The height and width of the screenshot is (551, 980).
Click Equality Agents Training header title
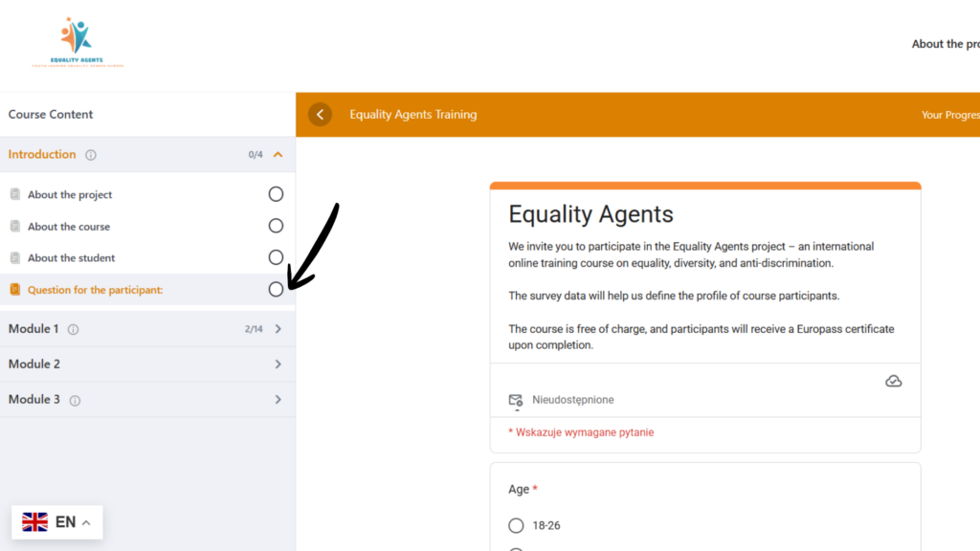point(412,115)
